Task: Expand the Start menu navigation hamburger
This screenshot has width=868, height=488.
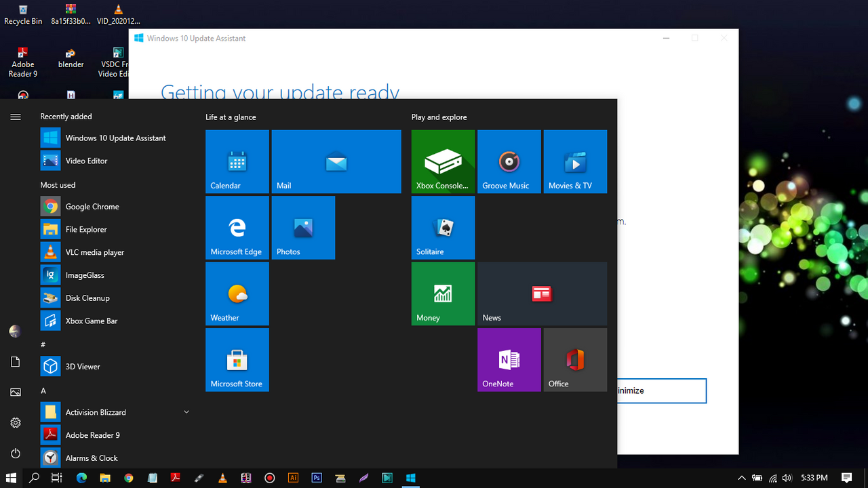Action: [x=16, y=117]
